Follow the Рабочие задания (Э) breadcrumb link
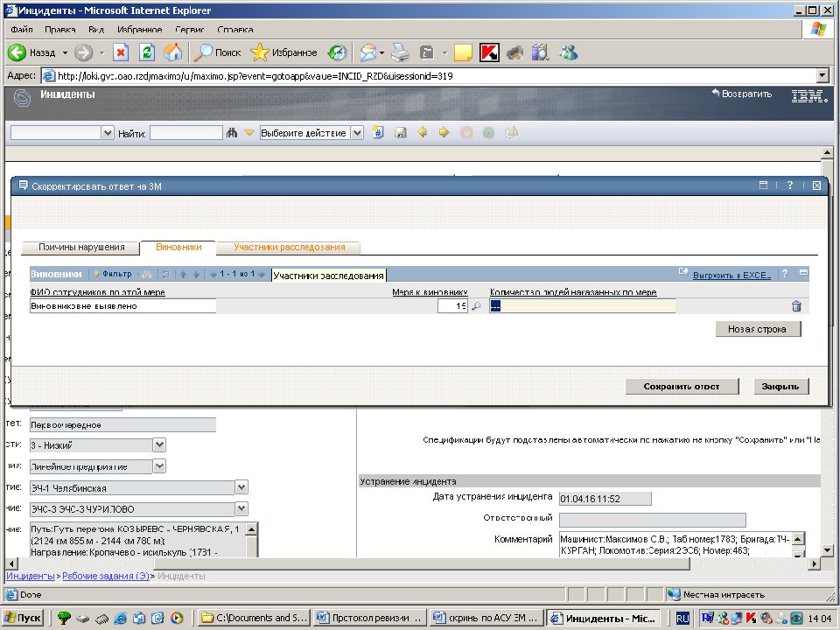840x630 pixels. [106, 576]
